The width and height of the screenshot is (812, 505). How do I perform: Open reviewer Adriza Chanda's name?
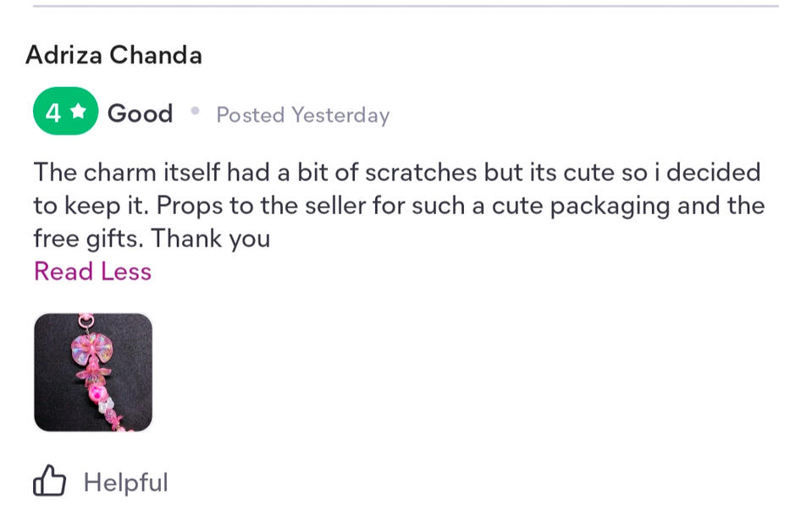(x=113, y=55)
